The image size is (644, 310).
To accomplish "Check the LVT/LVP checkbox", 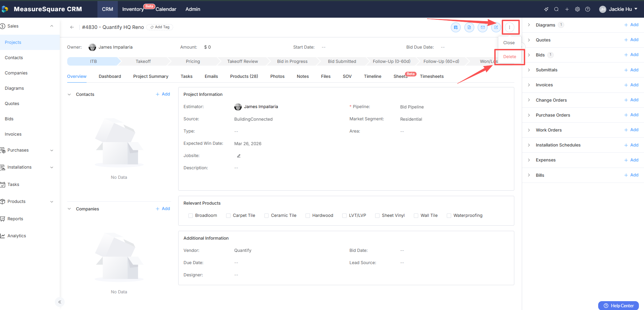I will [344, 216].
